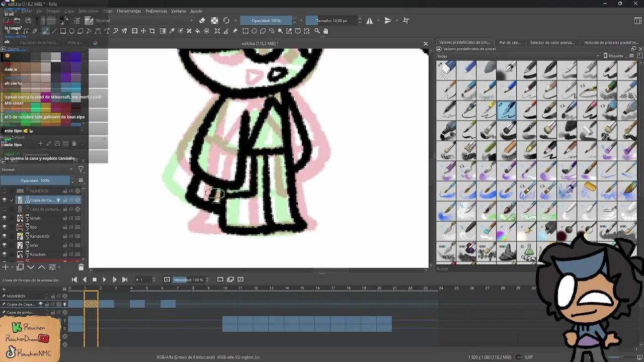Stop the animation playback

coord(94,280)
